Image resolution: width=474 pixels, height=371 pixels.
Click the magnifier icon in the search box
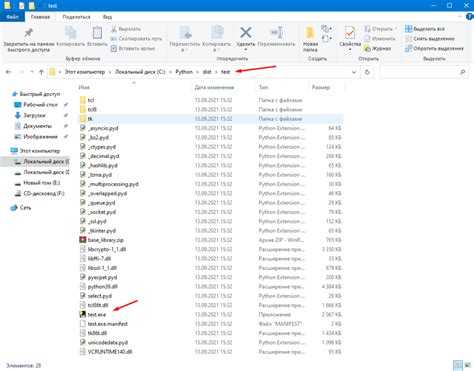(x=463, y=72)
